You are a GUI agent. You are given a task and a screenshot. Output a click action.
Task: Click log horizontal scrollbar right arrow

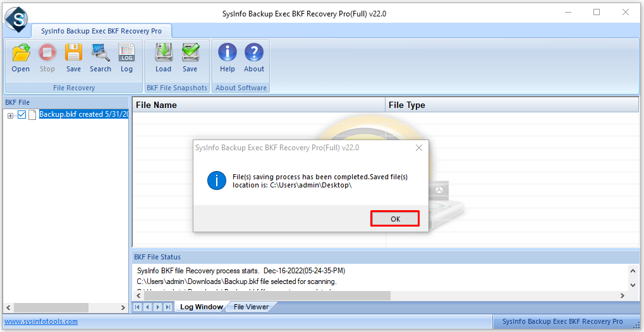tap(623, 295)
